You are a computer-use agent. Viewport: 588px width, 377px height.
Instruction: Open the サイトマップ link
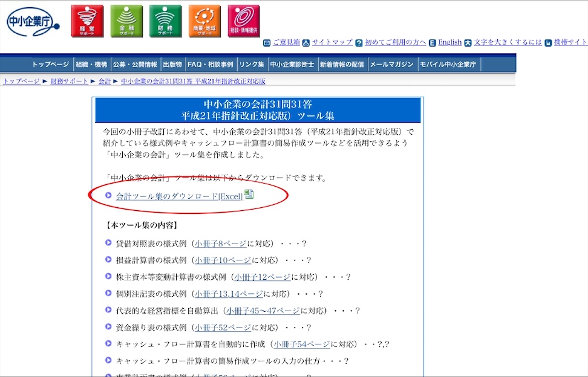pos(332,42)
